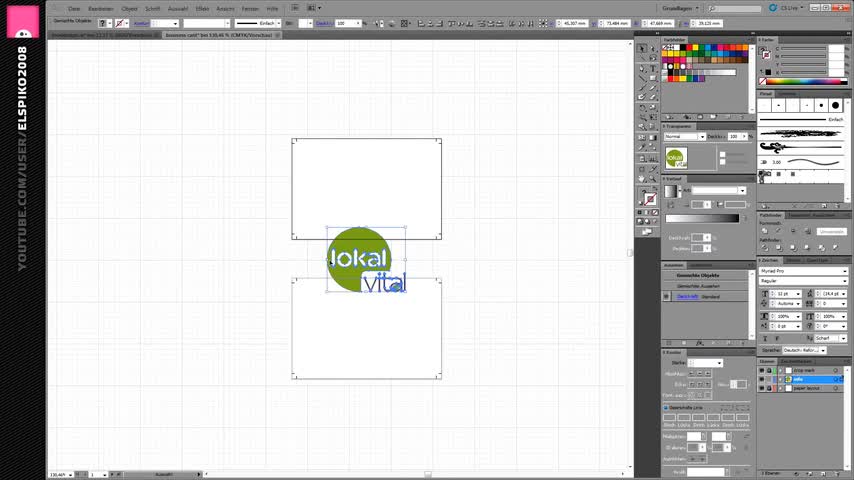Screen dimensions: 854x480
Task: Hide the info layer
Action: click(x=762, y=379)
